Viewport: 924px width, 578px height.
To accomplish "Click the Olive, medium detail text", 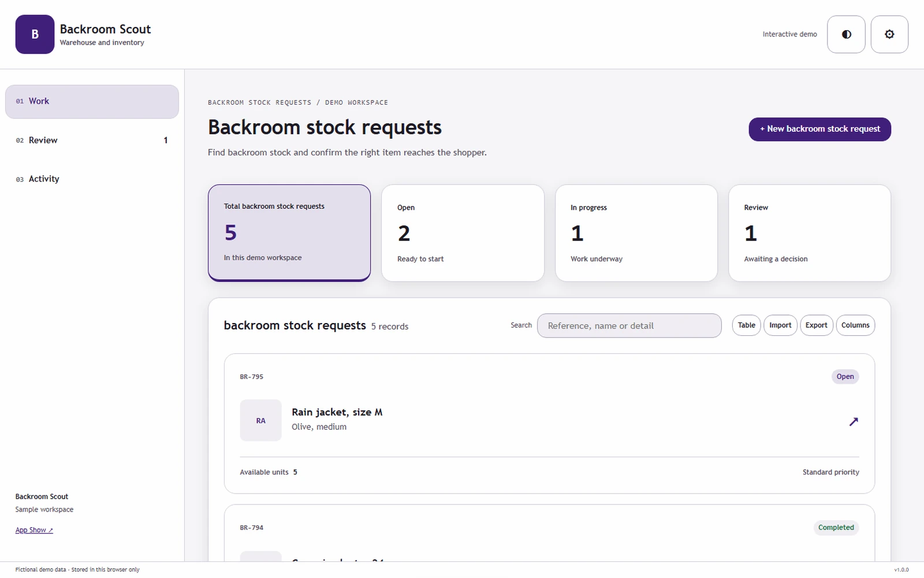I will click(319, 427).
